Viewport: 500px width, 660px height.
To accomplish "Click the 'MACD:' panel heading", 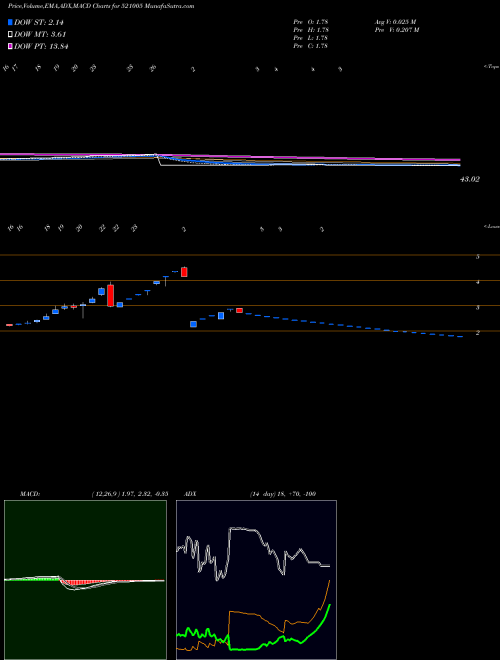I will (29, 494).
